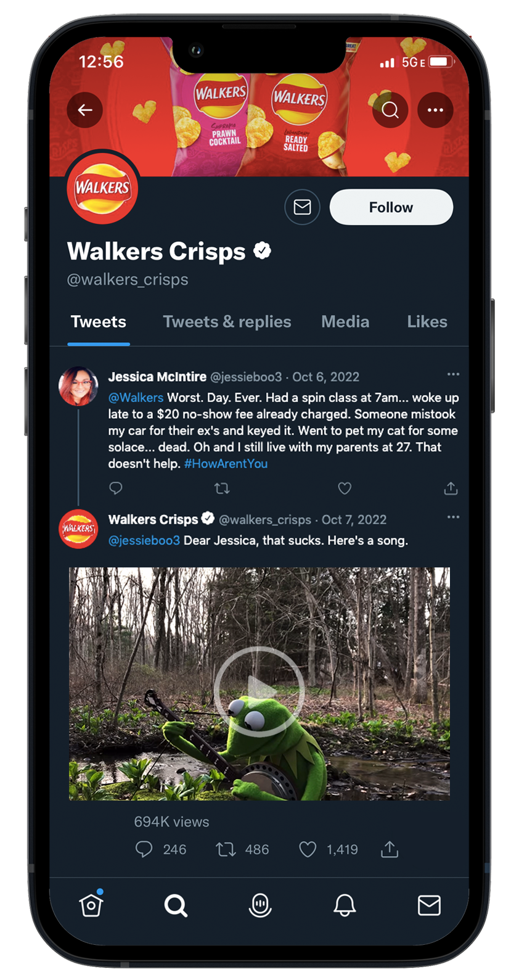The height and width of the screenshot is (980, 519).
Task: Open the #HowArentYou hashtag
Action: 226,464
